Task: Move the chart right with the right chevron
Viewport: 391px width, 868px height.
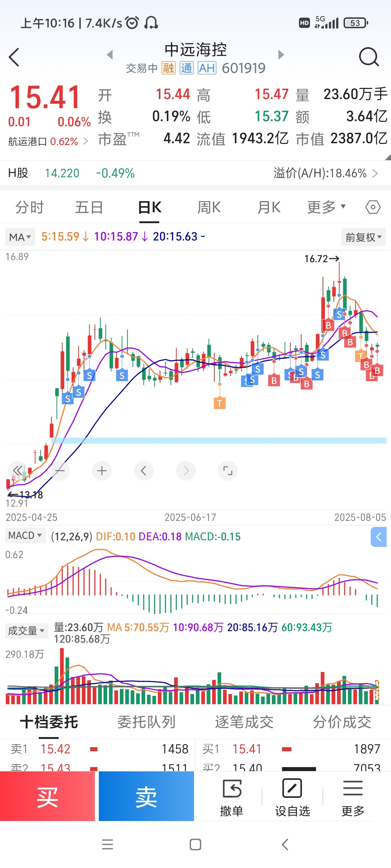Action: [x=186, y=471]
